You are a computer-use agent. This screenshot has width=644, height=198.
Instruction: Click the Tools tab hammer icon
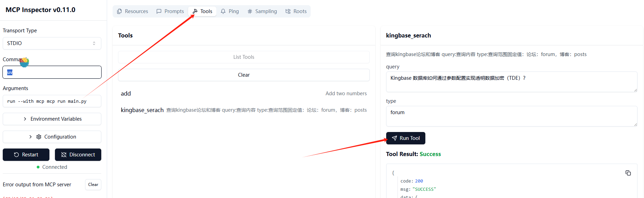(195, 11)
